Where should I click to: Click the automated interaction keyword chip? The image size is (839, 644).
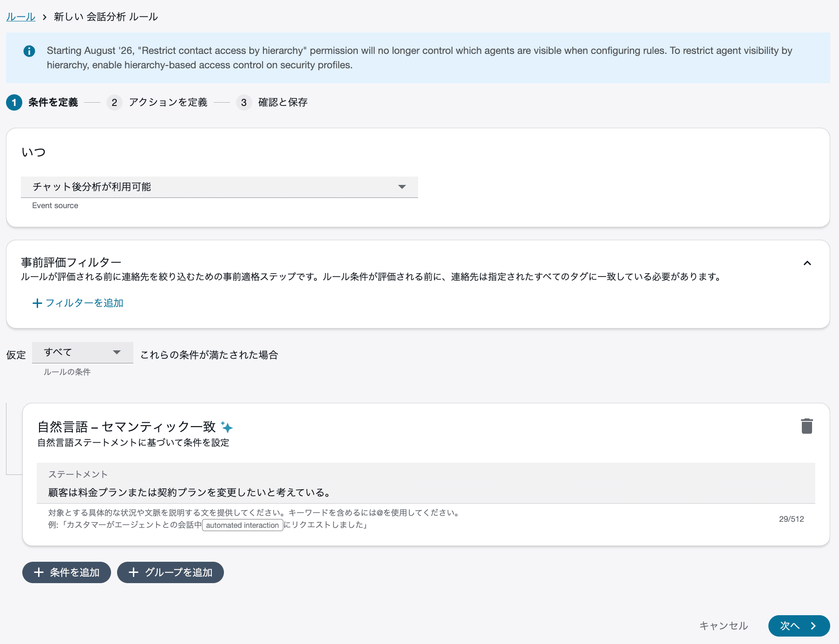pos(243,525)
